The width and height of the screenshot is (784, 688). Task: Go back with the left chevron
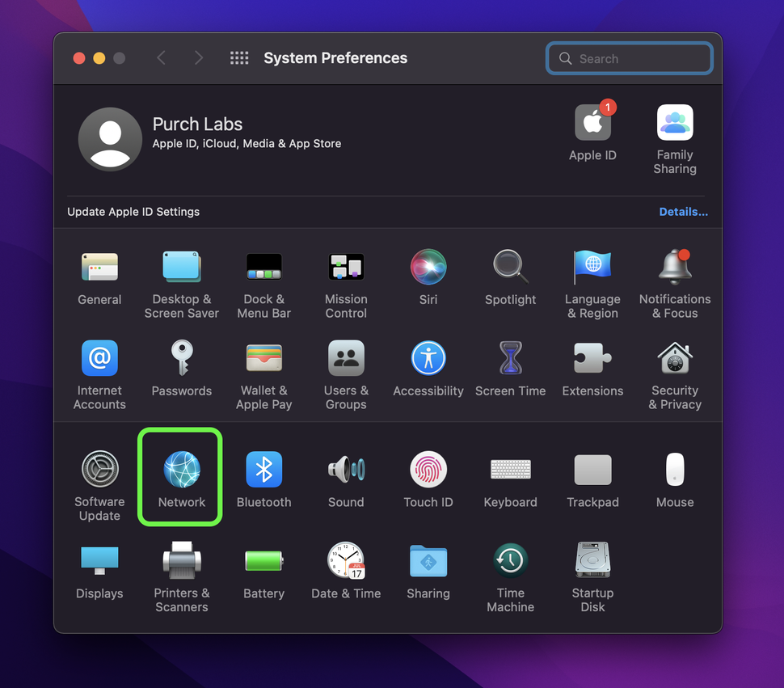tap(161, 58)
